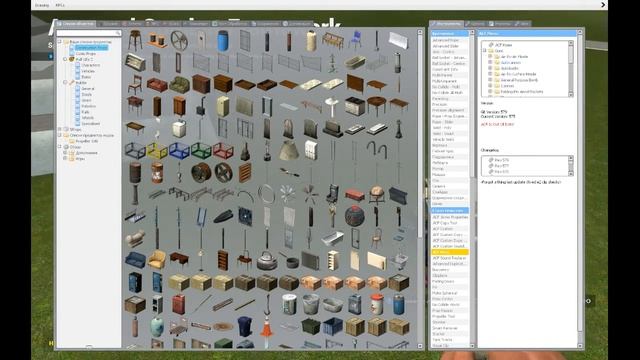The height and width of the screenshot is (360, 640).
Task: Collapse the Builder tree node
Action: pos(65,82)
